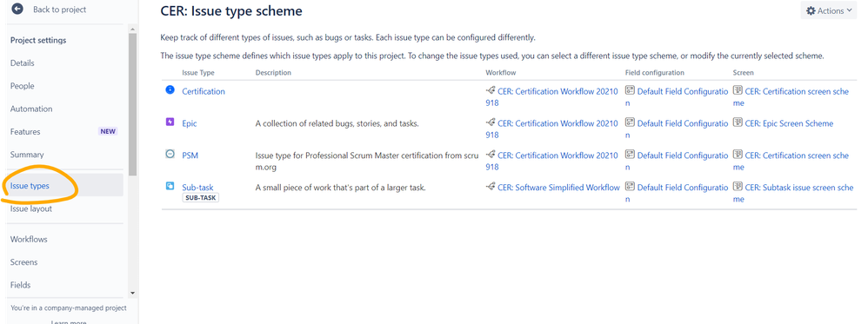Click workflow icon in the PSM row

pyautogui.click(x=491, y=155)
